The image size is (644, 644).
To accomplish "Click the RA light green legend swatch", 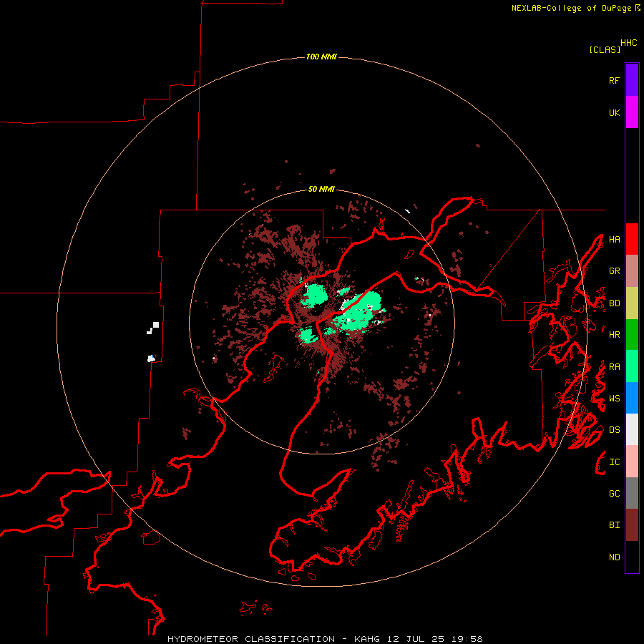I will tap(632, 366).
